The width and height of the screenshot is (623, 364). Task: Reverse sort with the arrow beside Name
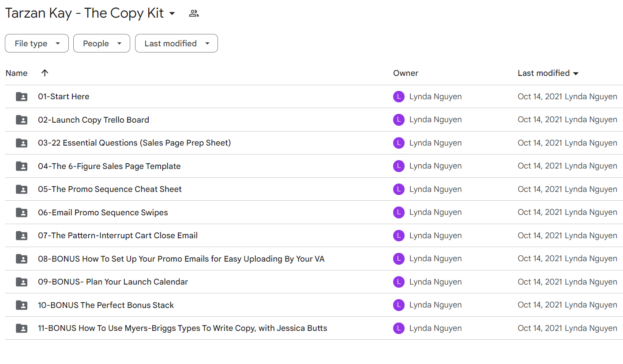pos(45,73)
